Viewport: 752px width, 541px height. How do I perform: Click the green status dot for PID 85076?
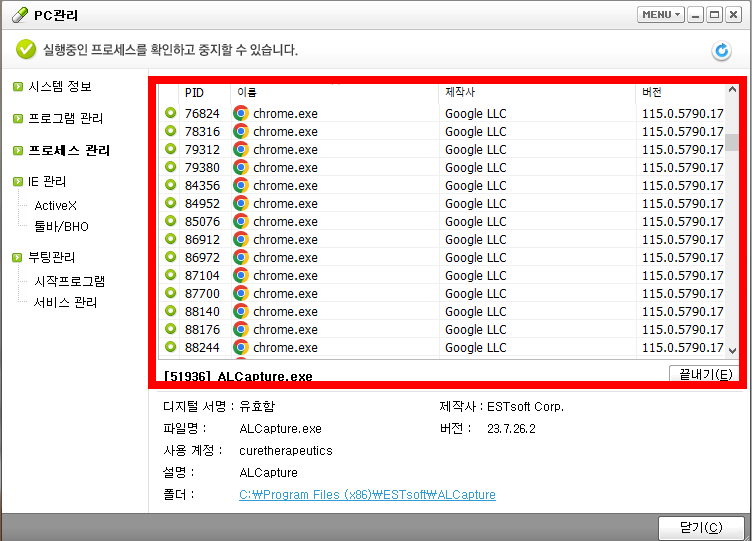click(170, 221)
